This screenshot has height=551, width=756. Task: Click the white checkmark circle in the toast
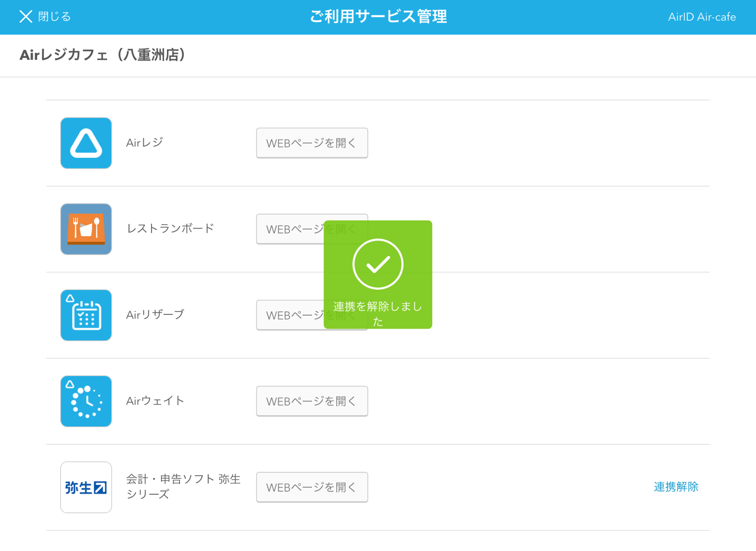click(378, 264)
